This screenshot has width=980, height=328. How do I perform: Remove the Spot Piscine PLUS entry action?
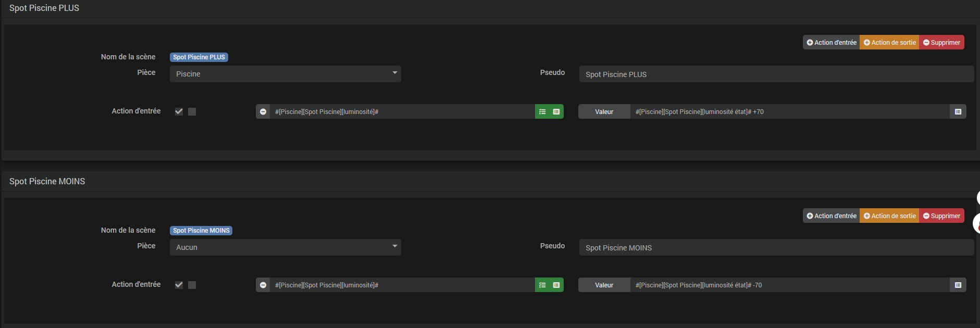[x=263, y=112]
